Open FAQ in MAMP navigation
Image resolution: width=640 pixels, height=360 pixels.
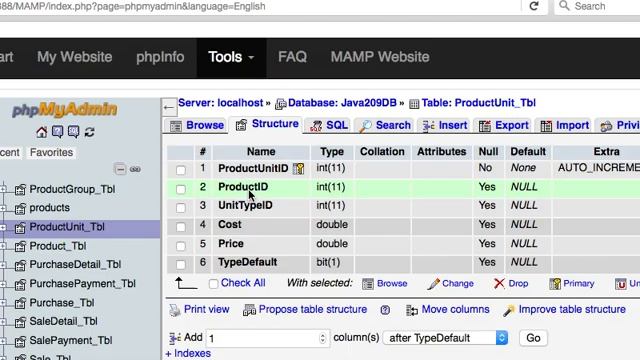coord(292,57)
